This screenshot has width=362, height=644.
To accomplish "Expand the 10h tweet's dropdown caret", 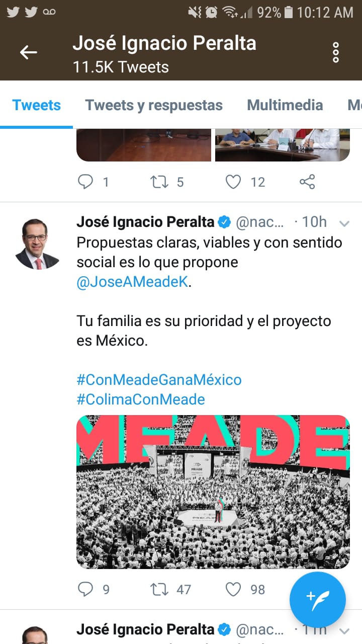I will [x=344, y=223].
